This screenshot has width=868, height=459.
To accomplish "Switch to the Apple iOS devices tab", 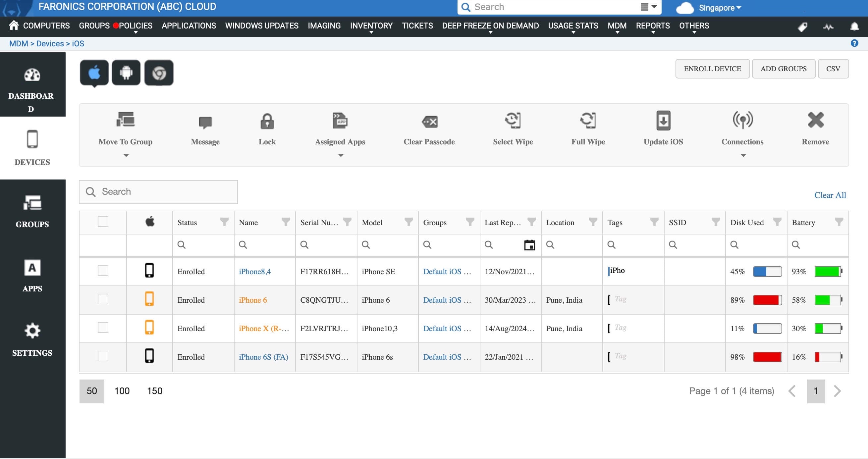I will pyautogui.click(x=94, y=73).
